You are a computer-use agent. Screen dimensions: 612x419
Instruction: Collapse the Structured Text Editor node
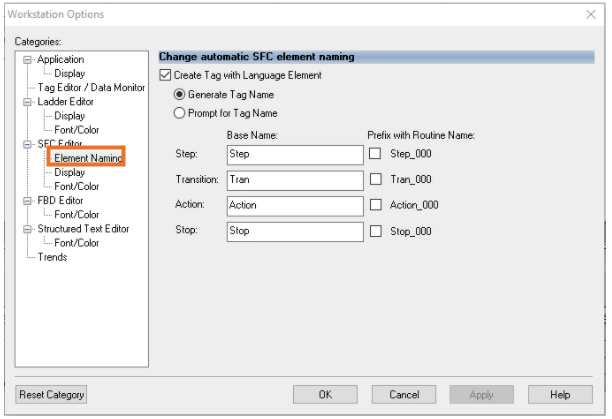point(28,229)
